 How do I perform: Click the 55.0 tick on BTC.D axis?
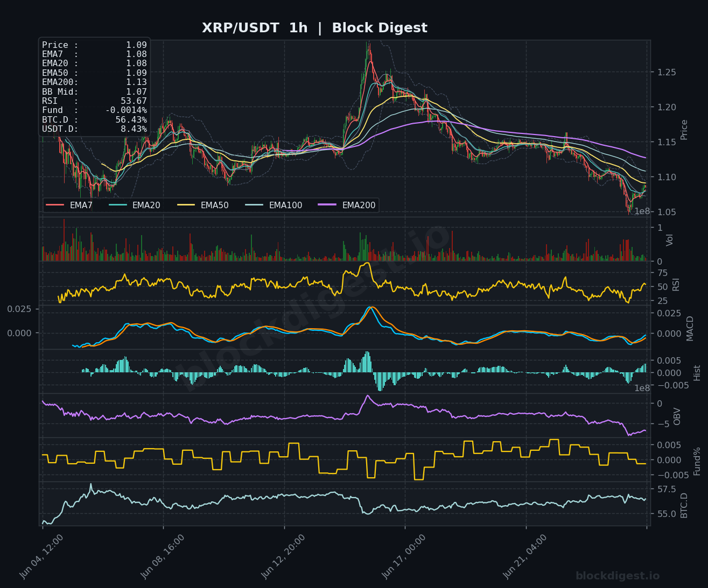[667, 514]
